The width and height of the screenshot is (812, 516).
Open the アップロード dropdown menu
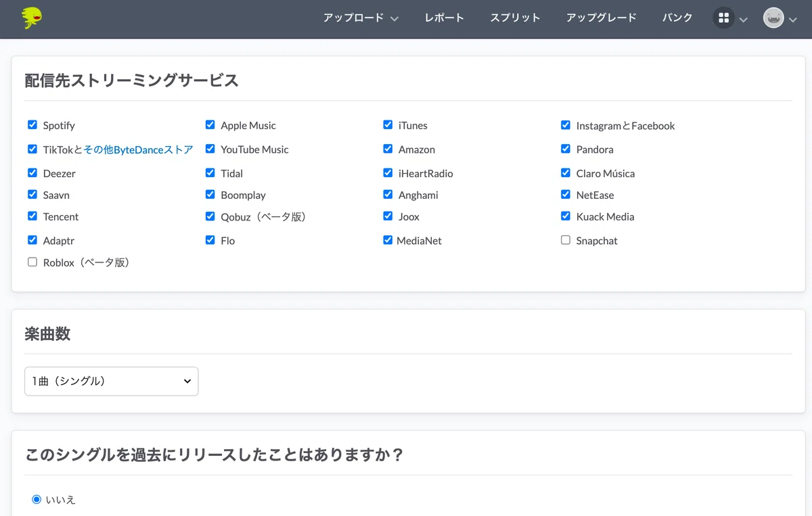(x=361, y=18)
